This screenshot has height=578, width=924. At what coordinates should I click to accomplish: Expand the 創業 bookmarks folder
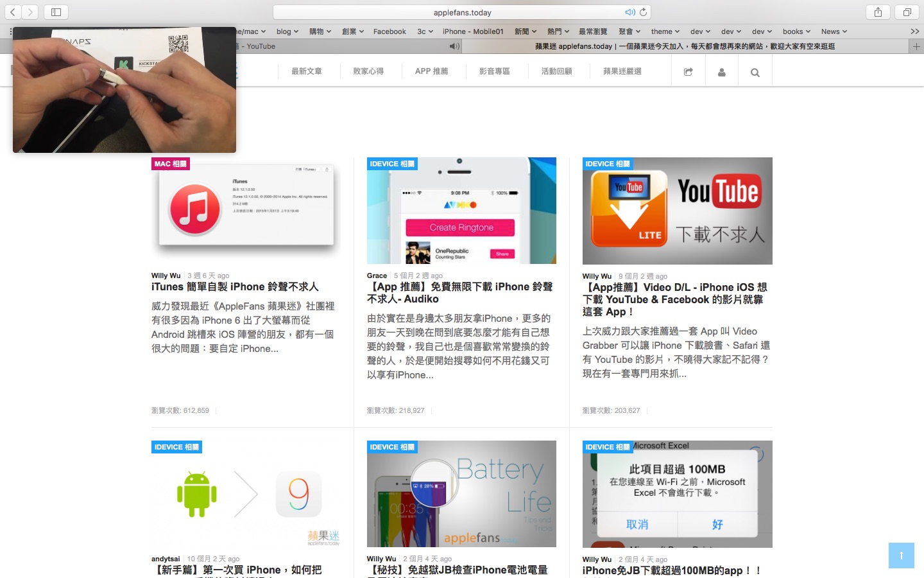353,31
